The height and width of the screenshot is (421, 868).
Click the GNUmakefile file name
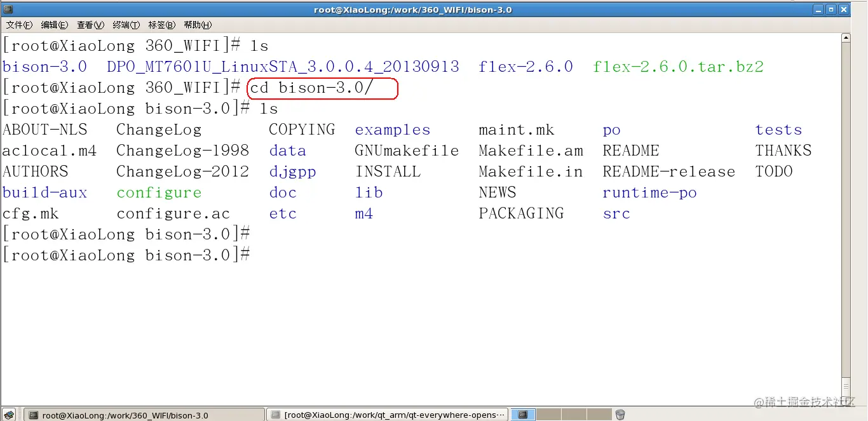407,150
